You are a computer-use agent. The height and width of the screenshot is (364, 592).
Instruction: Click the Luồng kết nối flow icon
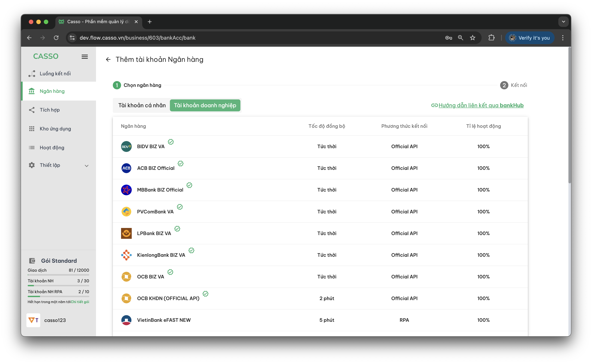point(32,73)
